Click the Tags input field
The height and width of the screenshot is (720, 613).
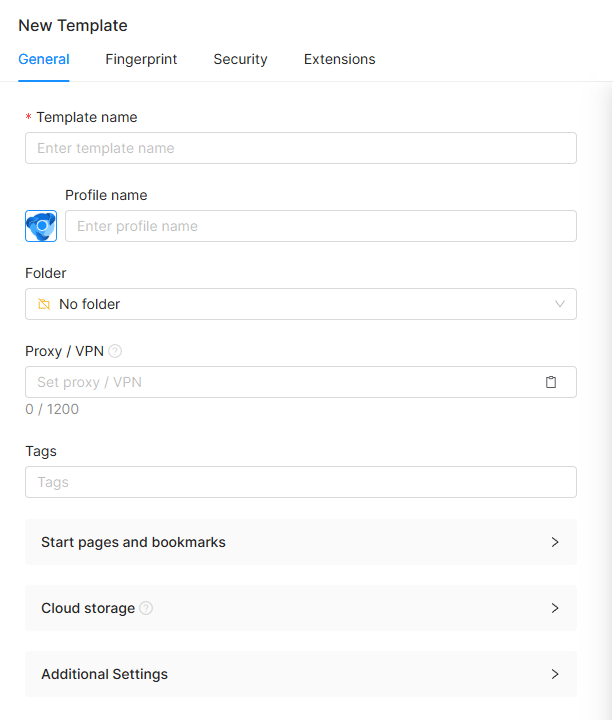point(301,482)
